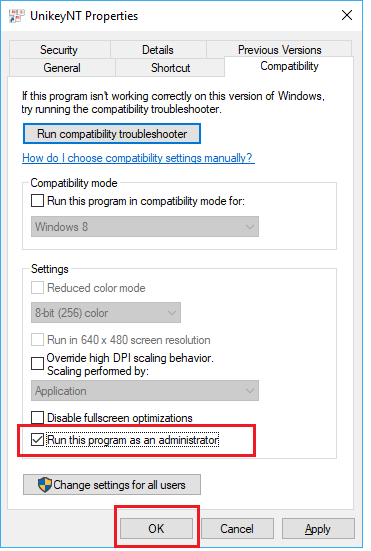Open the Application scaling dropdown
Screen dimensions: 371x551
click(145, 390)
